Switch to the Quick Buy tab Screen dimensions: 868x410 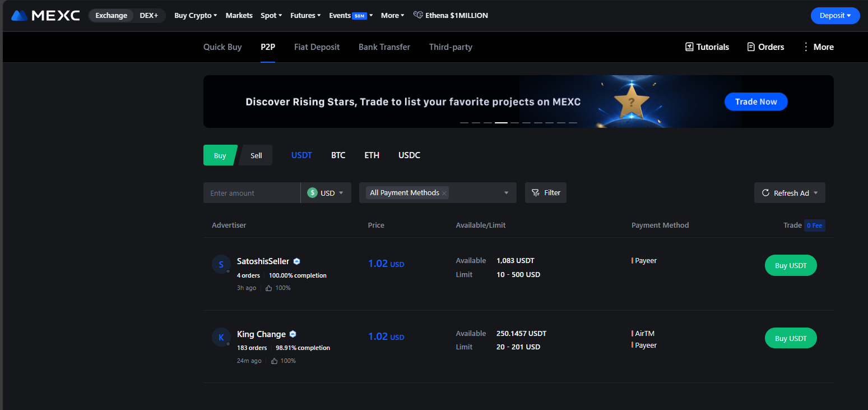tap(222, 47)
